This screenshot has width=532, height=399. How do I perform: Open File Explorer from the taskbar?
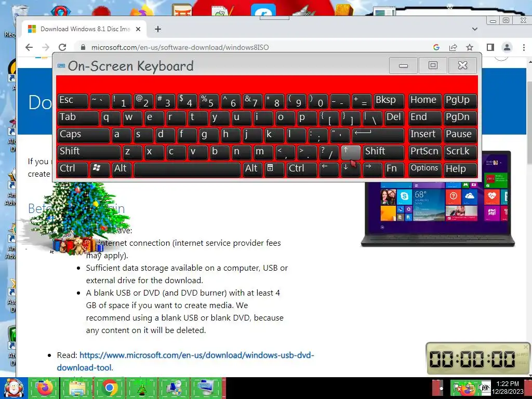click(x=77, y=388)
